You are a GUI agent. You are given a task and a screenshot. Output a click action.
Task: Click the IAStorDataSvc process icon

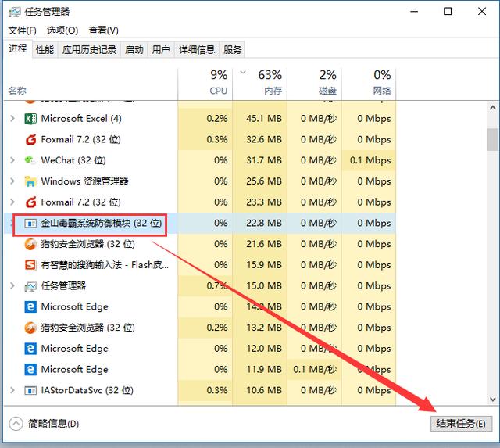pos(30,390)
